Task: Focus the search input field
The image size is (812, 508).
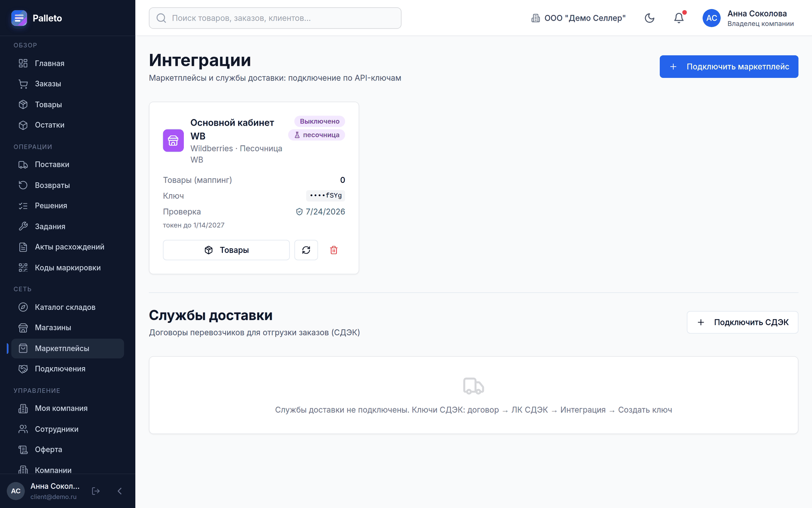Action: pos(275,18)
